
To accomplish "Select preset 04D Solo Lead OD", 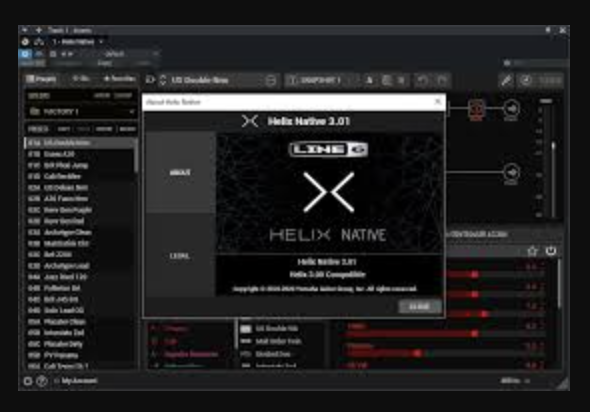I will point(80,310).
